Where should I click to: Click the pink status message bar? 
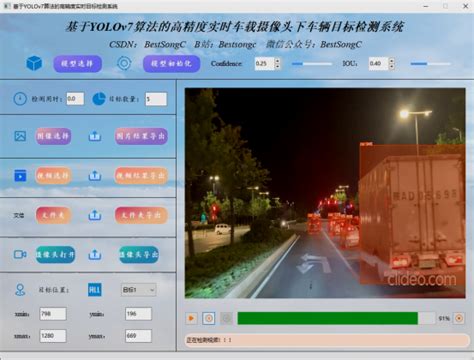point(327,340)
